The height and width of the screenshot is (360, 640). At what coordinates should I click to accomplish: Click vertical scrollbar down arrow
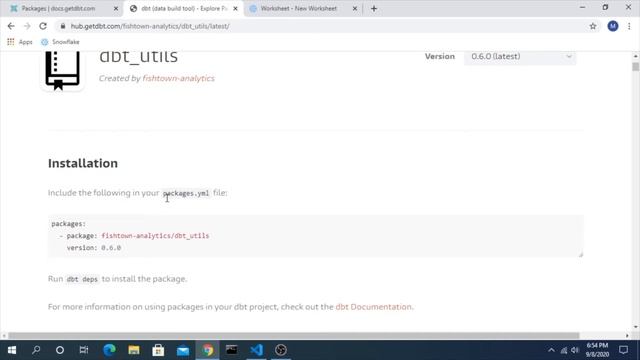click(636, 327)
